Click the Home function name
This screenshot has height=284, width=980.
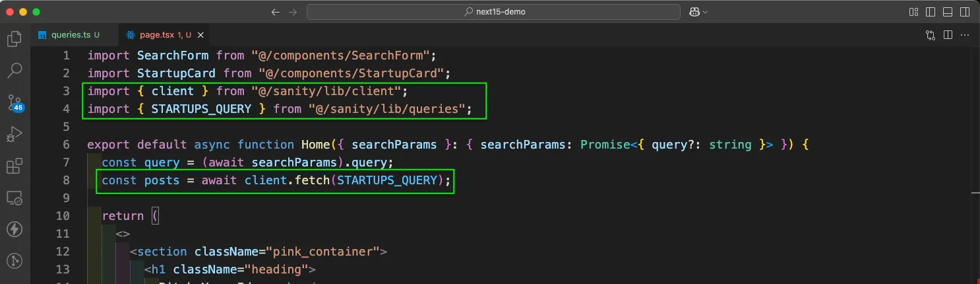(315, 145)
